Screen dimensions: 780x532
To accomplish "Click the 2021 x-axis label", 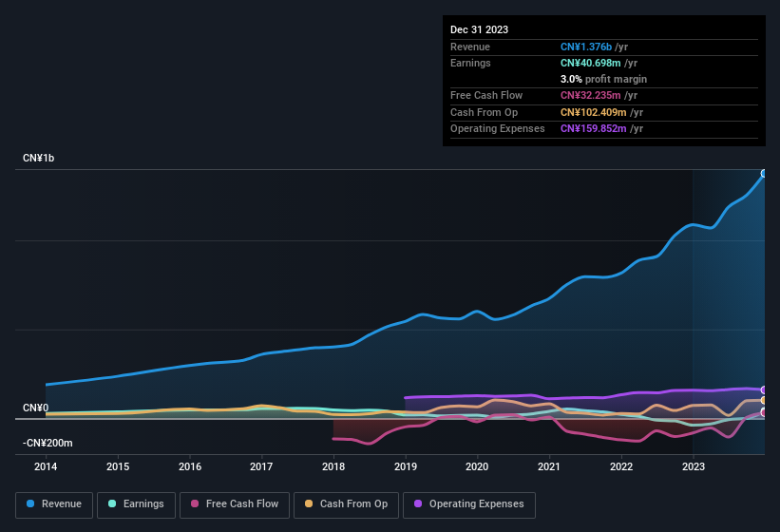I will click(549, 466).
